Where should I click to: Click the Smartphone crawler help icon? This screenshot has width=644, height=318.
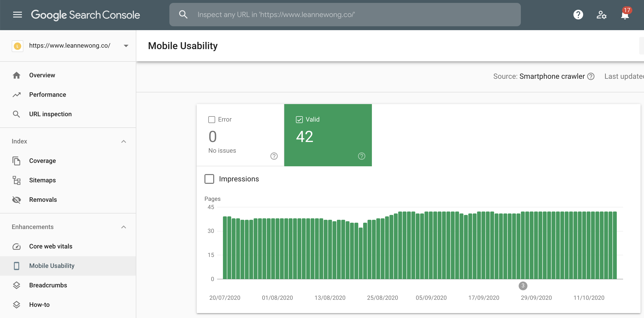point(591,76)
